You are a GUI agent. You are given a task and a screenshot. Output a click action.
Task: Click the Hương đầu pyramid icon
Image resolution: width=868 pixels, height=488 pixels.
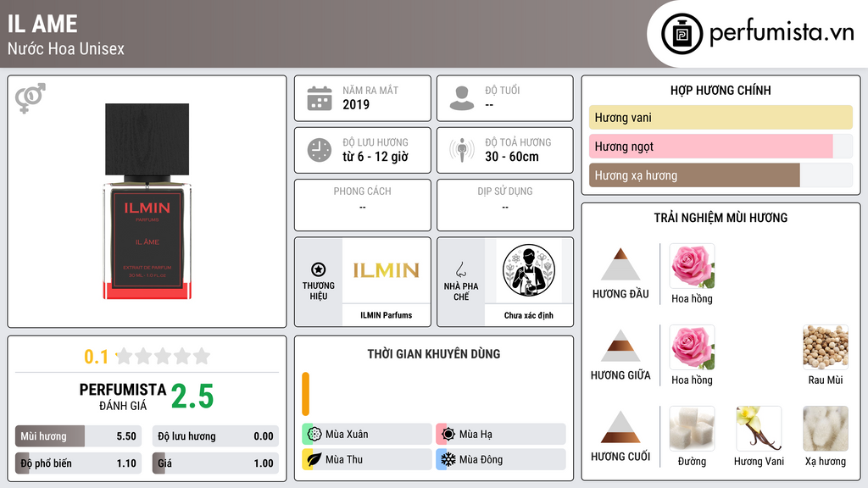(x=620, y=264)
